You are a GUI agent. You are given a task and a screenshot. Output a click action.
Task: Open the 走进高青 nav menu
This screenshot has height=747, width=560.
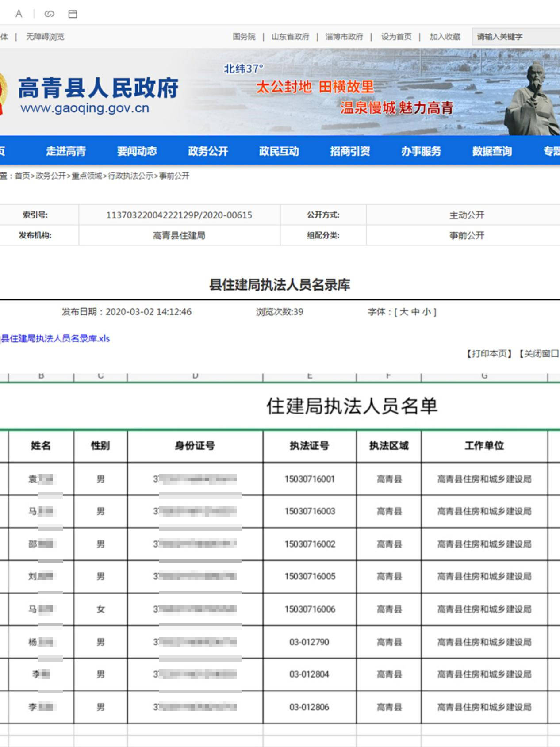(x=66, y=151)
